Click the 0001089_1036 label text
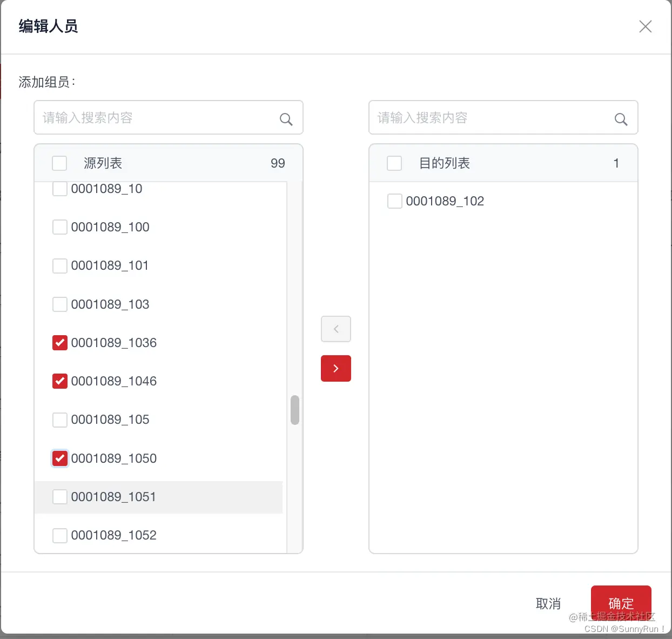672x639 pixels. coord(114,343)
